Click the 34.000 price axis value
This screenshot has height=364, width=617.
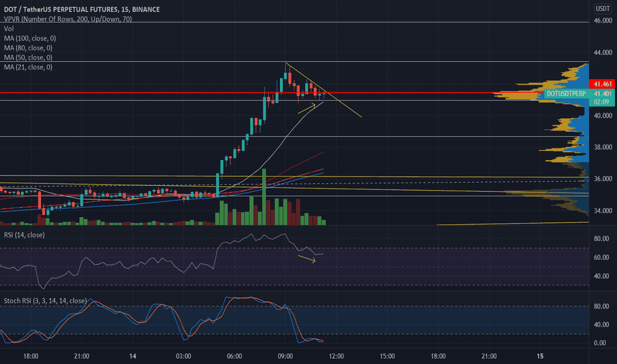click(x=603, y=210)
